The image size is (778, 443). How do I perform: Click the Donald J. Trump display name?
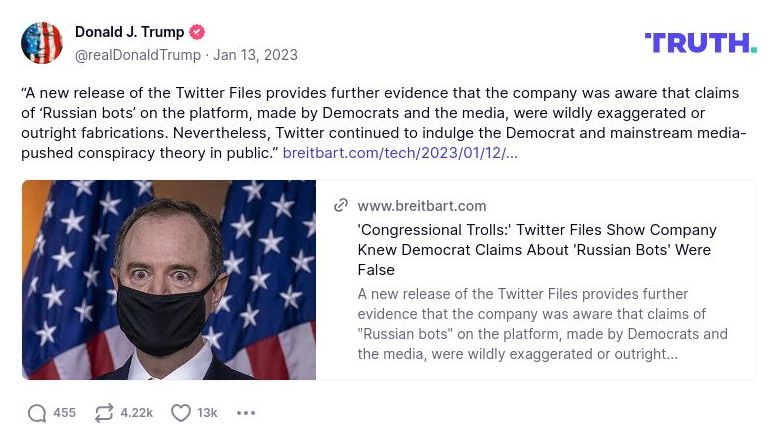[x=129, y=32]
